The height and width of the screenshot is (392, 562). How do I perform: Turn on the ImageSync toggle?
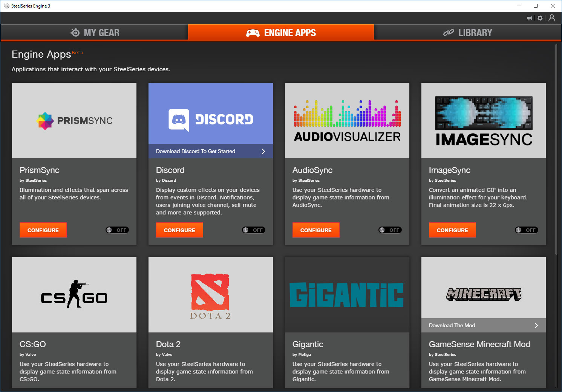click(x=527, y=230)
